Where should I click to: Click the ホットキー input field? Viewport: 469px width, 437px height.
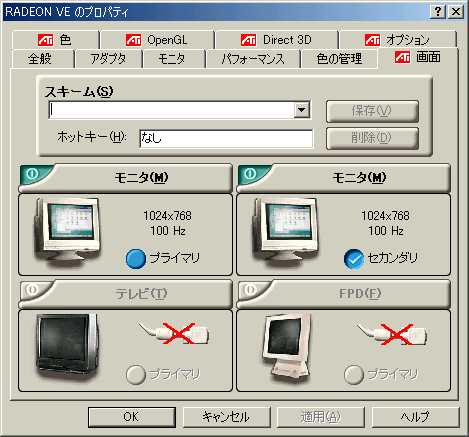pos(226,138)
